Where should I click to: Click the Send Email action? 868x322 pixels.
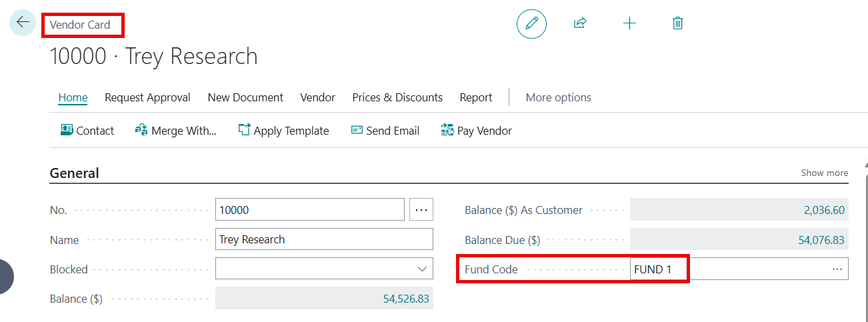(385, 131)
